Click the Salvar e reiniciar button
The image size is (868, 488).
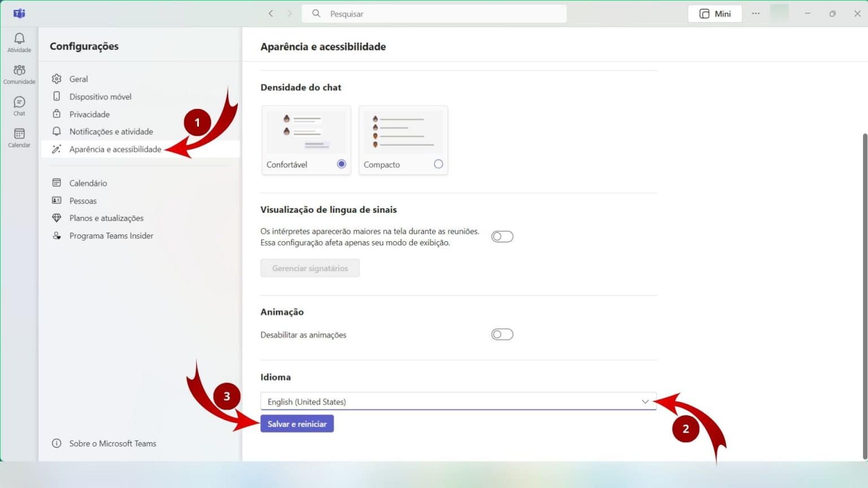(297, 423)
